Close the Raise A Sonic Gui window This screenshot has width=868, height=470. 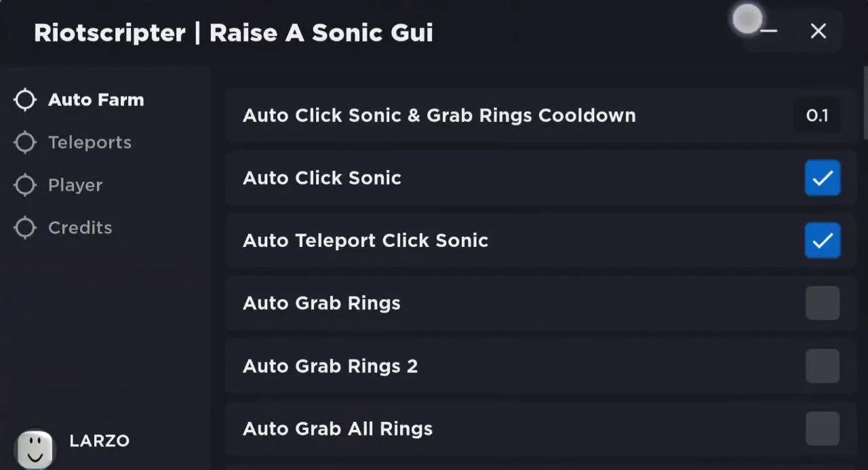[818, 31]
